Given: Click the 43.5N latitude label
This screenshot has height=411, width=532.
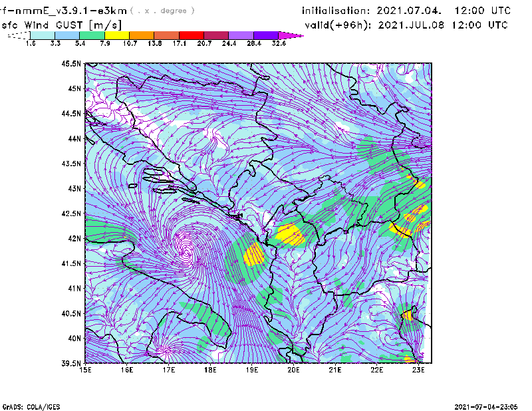Looking at the screenshot, I should pyautogui.click(x=71, y=164).
